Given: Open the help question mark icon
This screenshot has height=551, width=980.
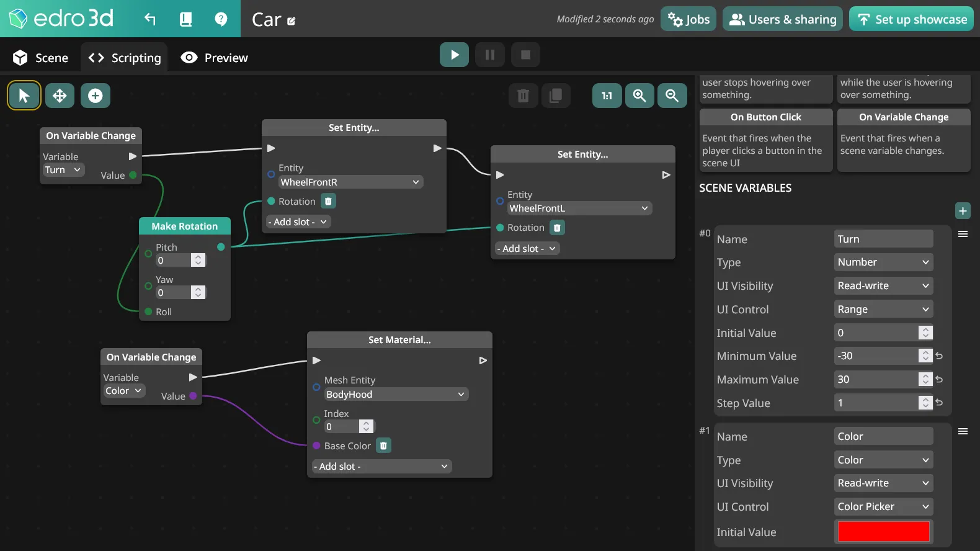Looking at the screenshot, I should click(221, 19).
